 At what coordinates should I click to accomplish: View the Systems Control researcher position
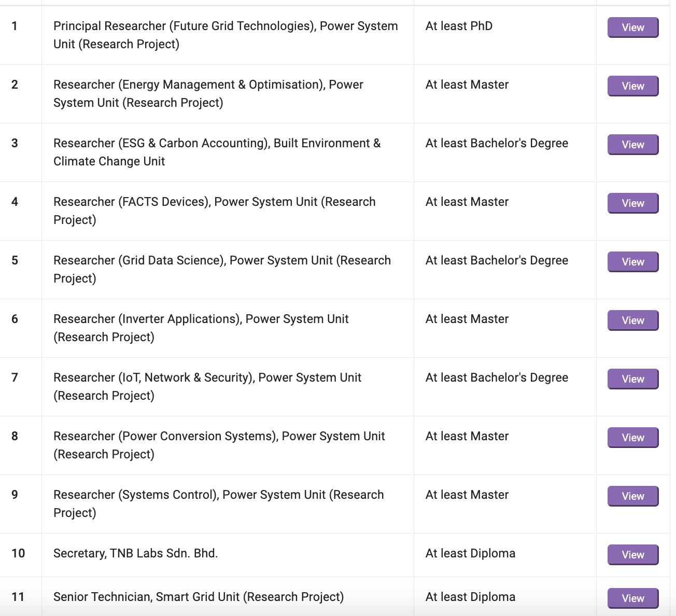tap(632, 496)
